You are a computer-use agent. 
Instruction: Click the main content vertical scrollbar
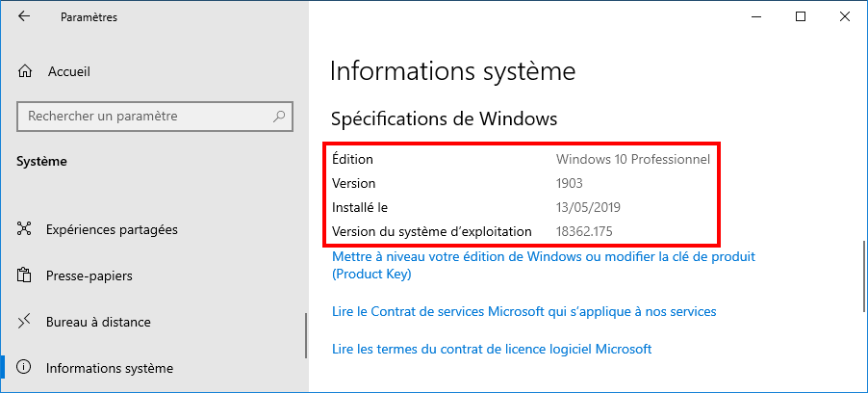tap(863, 277)
